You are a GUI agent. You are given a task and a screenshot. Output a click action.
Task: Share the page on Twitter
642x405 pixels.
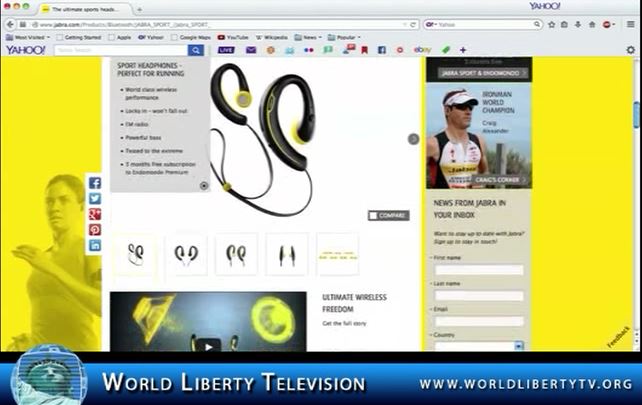coord(95,199)
